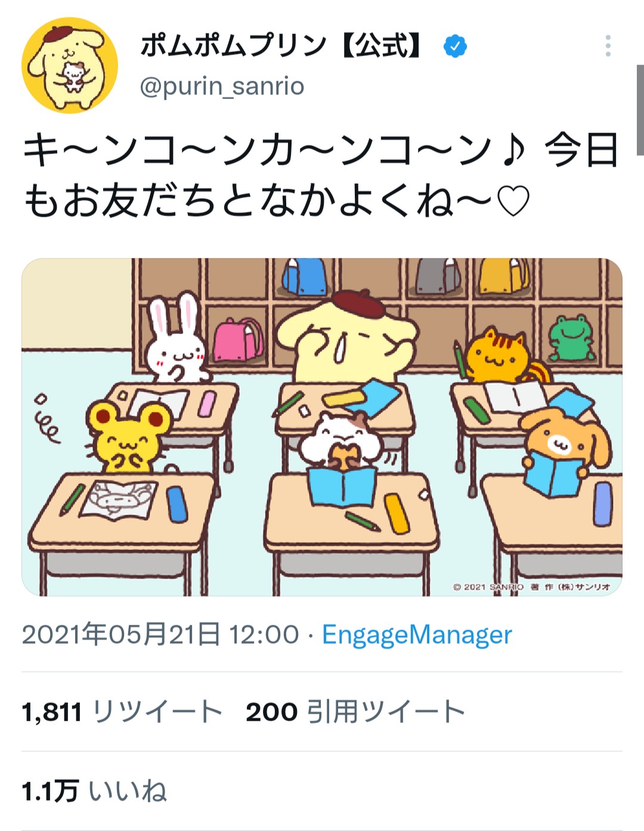Tap the blue verified badge icon
The height and width of the screenshot is (831, 644).
coord(455,46)
